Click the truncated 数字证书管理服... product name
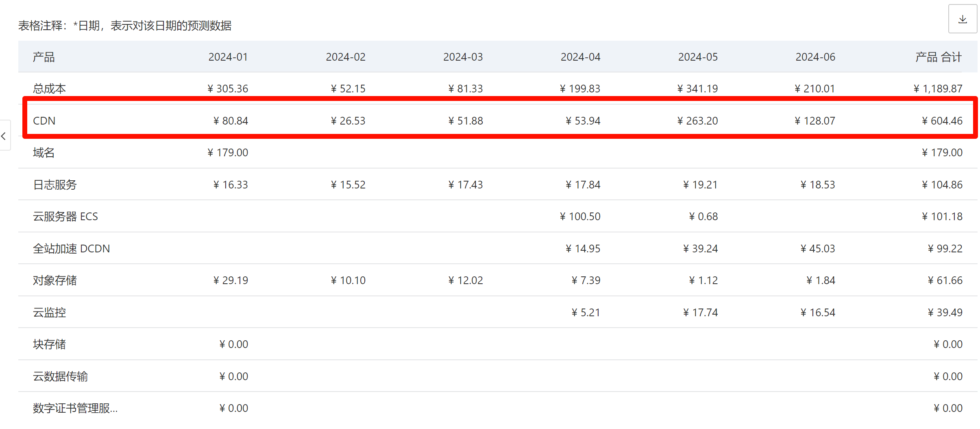Image resolution: width=980 pixels, height=429 pixels. click(75, 408)
